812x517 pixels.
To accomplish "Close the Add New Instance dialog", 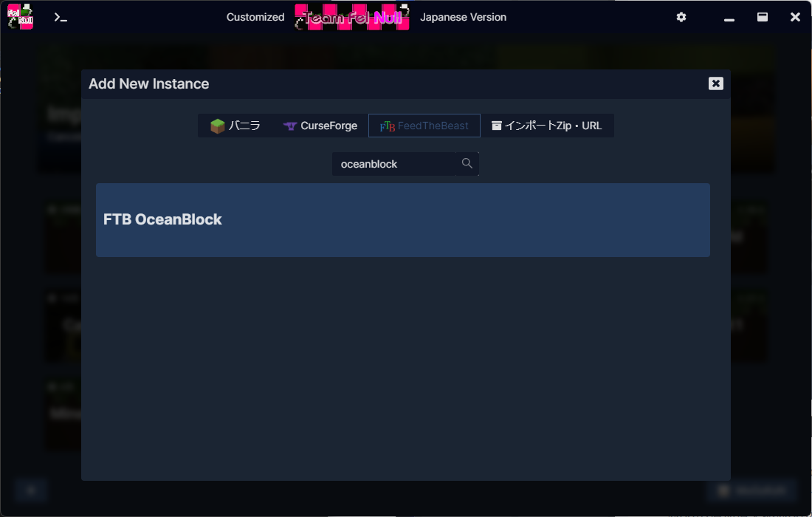I will [x=715, y=83].
